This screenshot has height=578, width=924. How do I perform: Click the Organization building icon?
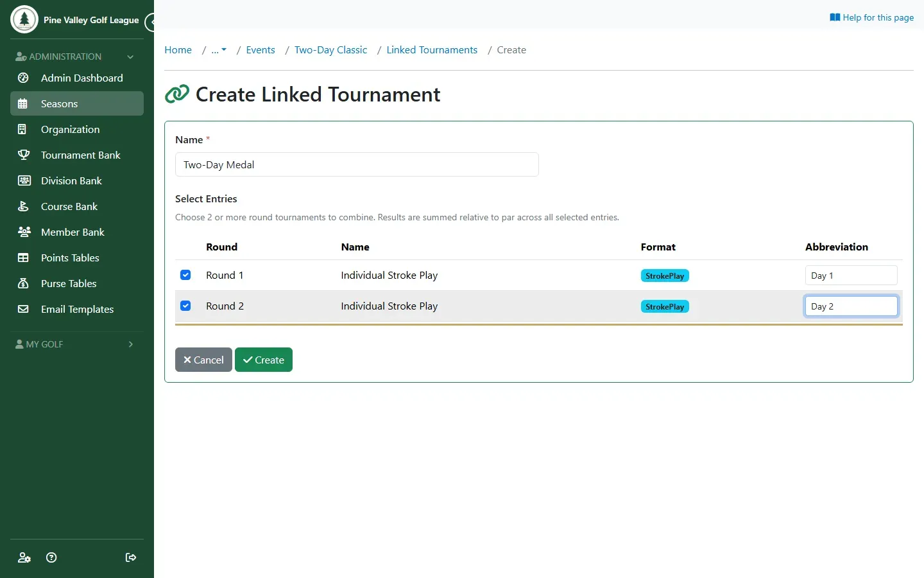23,129
